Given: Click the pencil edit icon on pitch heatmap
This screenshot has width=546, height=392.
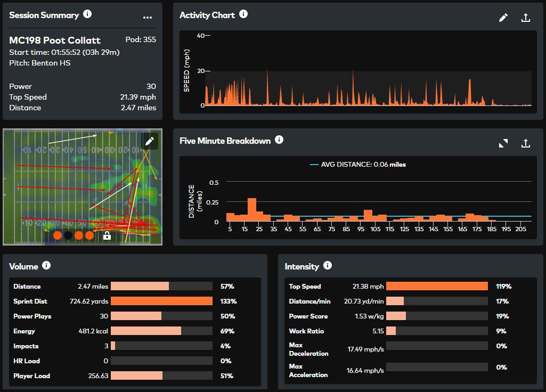Looking at the screenshot, I should point(150,141).
